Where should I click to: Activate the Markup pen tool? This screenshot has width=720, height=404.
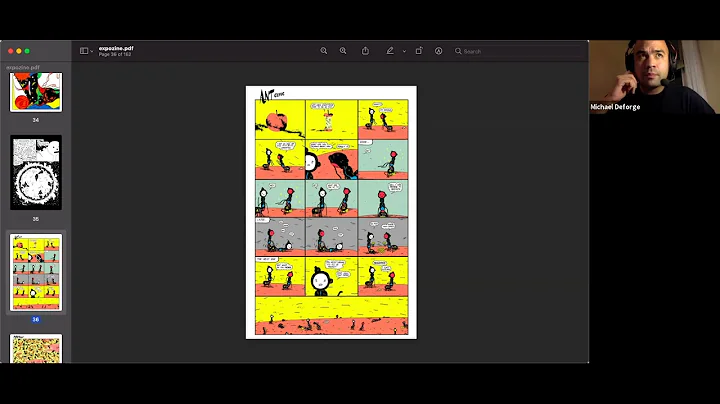point(390,51)
